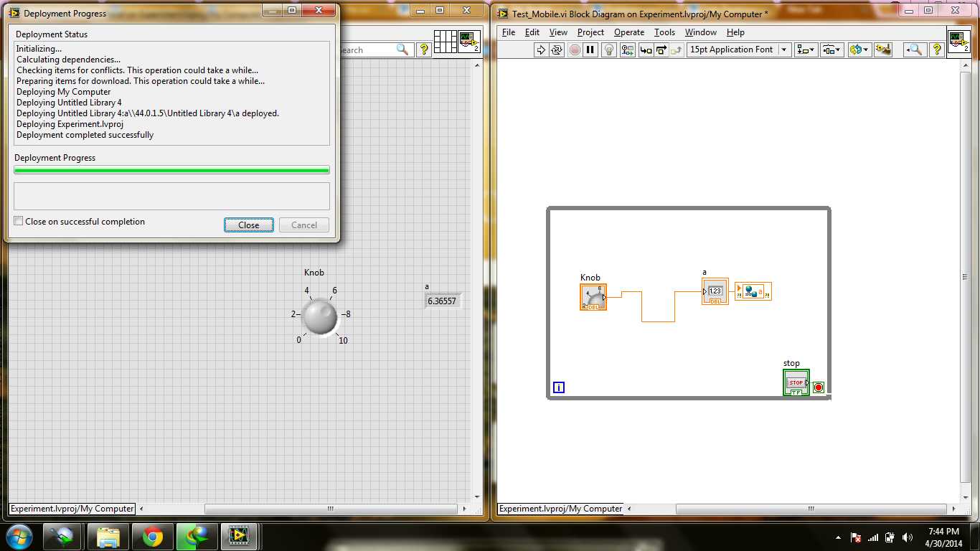Click the Step Into icon
980x551 pixels.
pyautogui.click(x=646, y=50)
